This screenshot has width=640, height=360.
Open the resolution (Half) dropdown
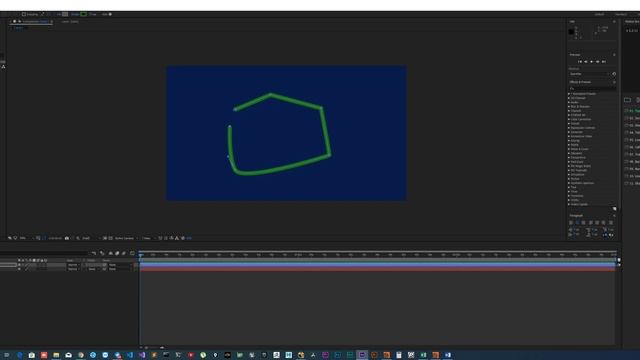90,238
